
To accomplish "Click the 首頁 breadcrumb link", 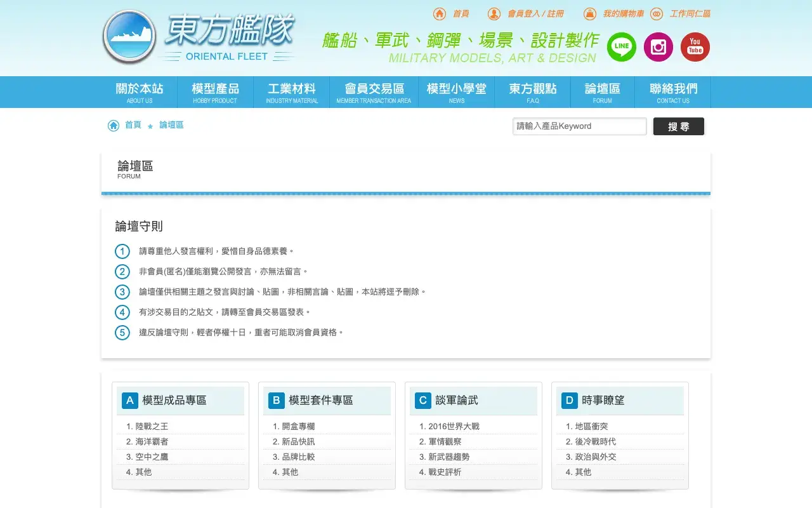I will point(133,125).
